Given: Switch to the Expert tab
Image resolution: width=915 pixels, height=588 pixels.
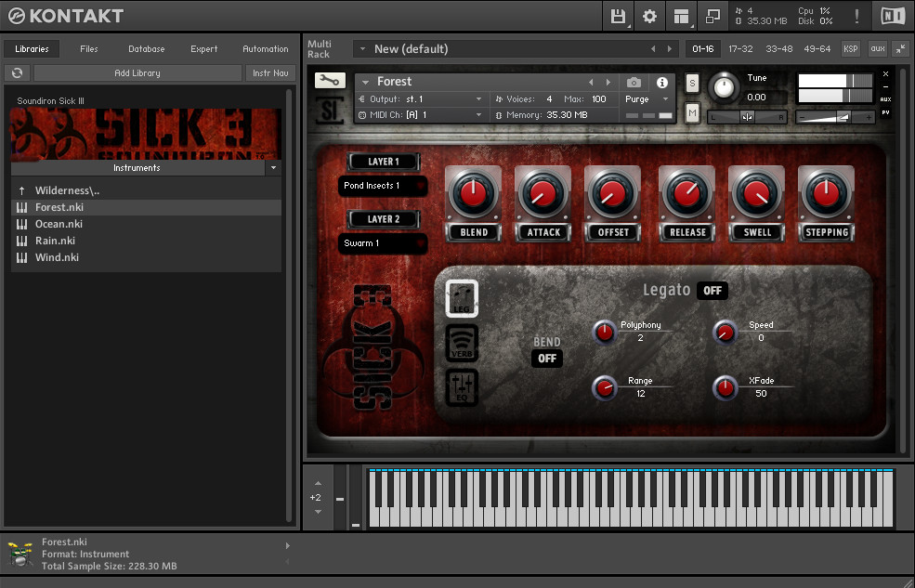Looking at the screenshot, I should coord(203,49).
